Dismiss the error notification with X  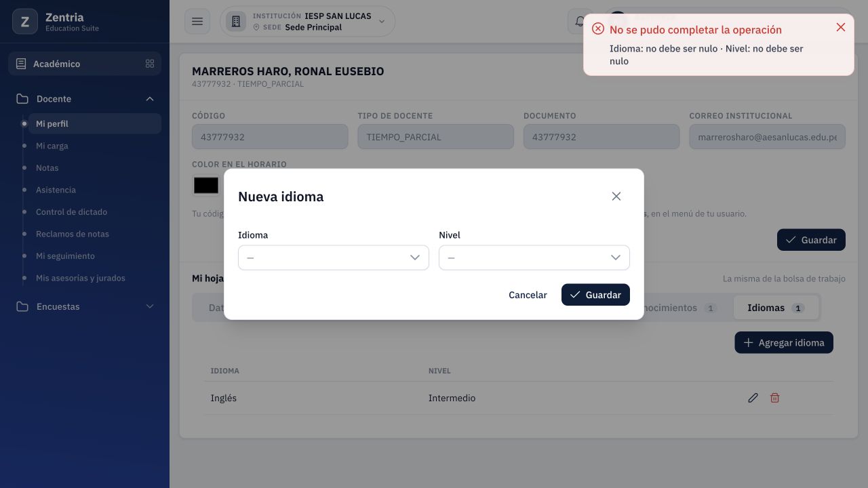[x=841, y=27]
